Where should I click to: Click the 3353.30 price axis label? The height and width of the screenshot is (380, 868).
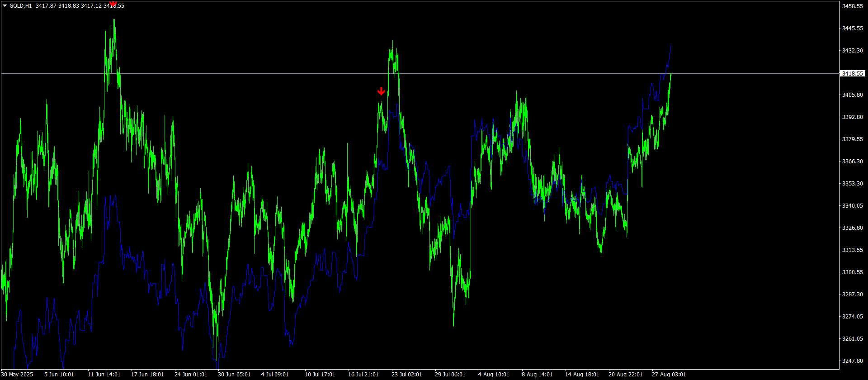852,184
